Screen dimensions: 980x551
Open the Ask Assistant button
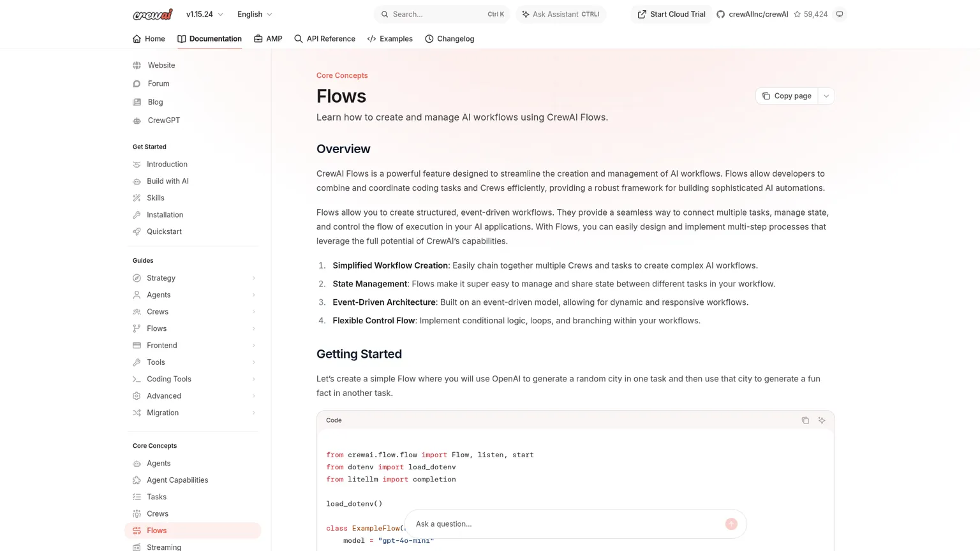click(x=561, y=14)
